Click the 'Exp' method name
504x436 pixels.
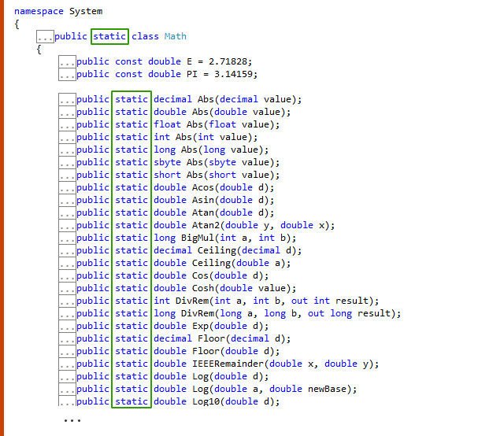tap(200, 326)
